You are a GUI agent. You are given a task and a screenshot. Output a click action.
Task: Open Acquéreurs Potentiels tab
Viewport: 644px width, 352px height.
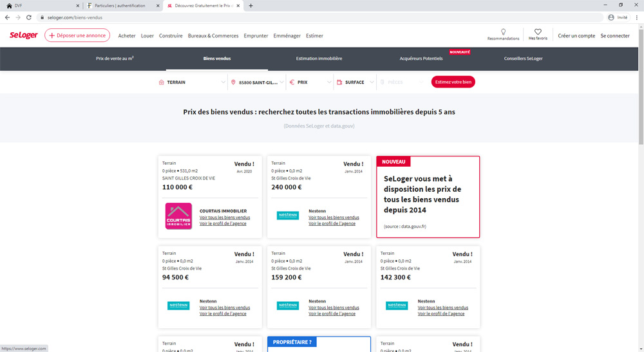click(x=421, y=59)
